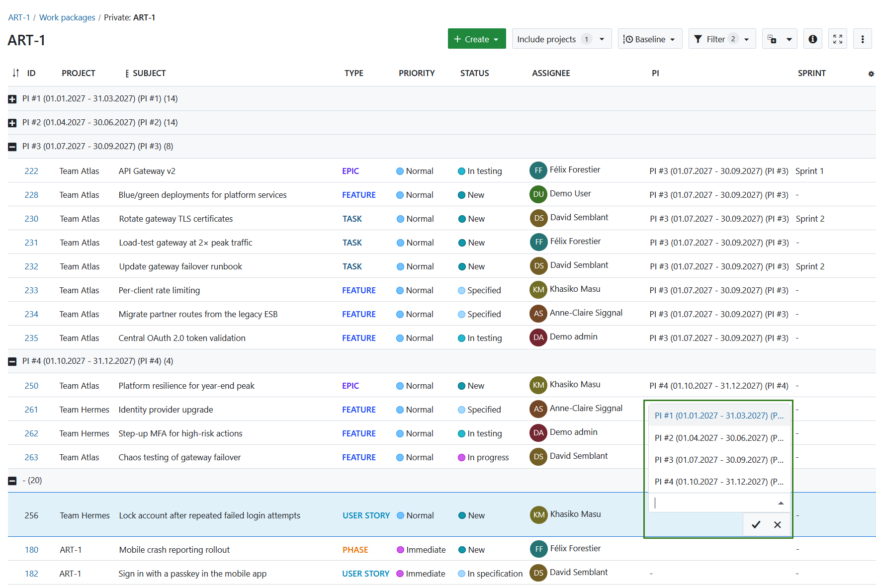Open the Include projects dropdown

pos(562,39)
